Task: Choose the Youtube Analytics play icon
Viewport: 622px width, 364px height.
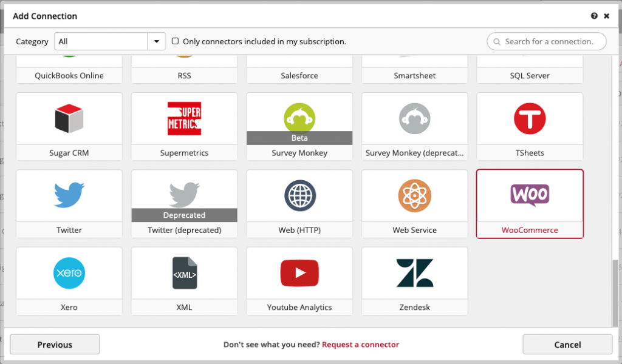Action: click(x=299, y=273)
